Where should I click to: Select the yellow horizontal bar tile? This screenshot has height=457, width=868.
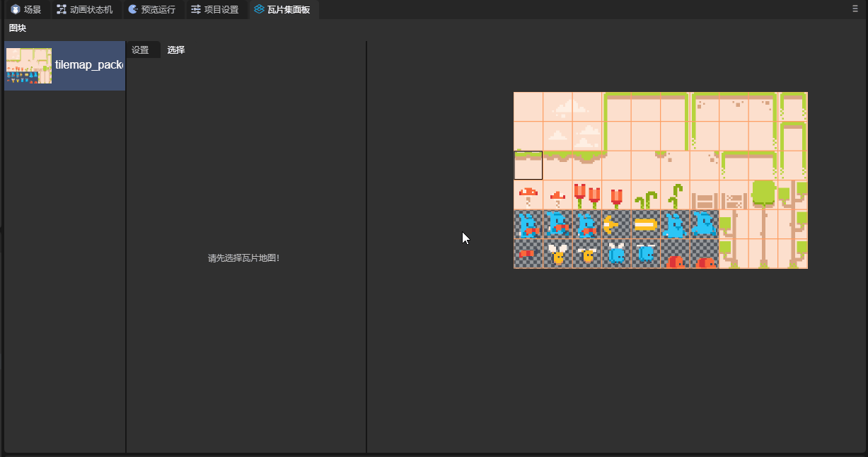645,224
